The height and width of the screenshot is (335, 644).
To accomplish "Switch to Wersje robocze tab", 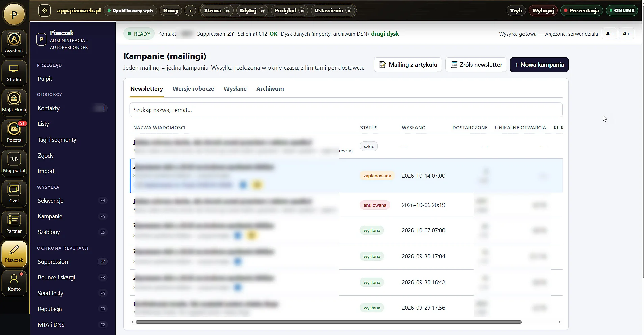I will pyautogui.click(x=193, y=89).
